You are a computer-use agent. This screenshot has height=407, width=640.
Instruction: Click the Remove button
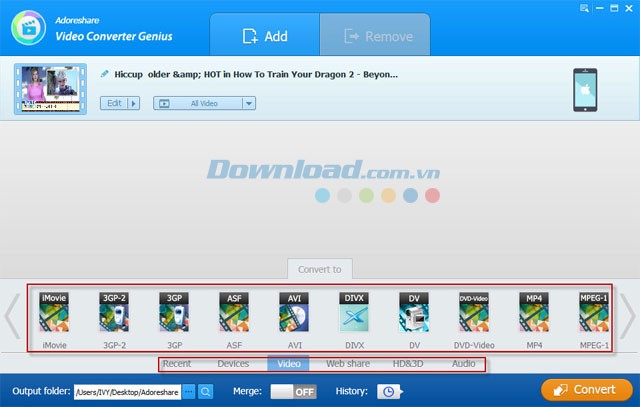click(x=375, y=36)
